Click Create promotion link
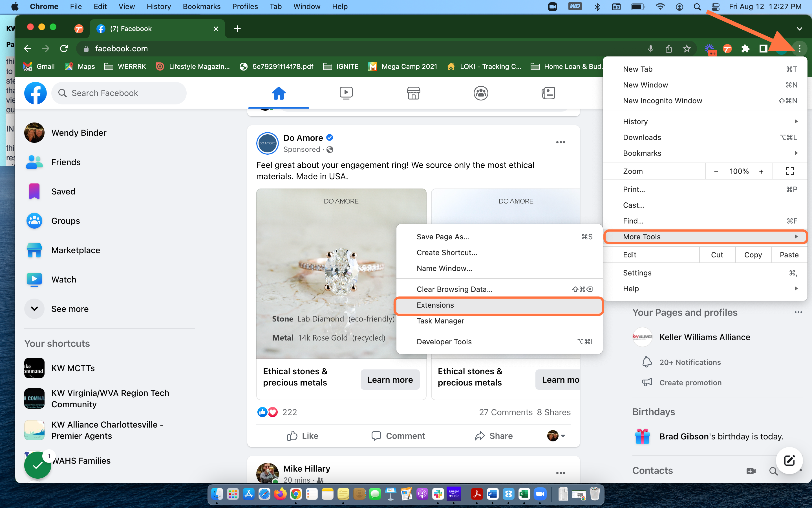 tap(690, 382)
